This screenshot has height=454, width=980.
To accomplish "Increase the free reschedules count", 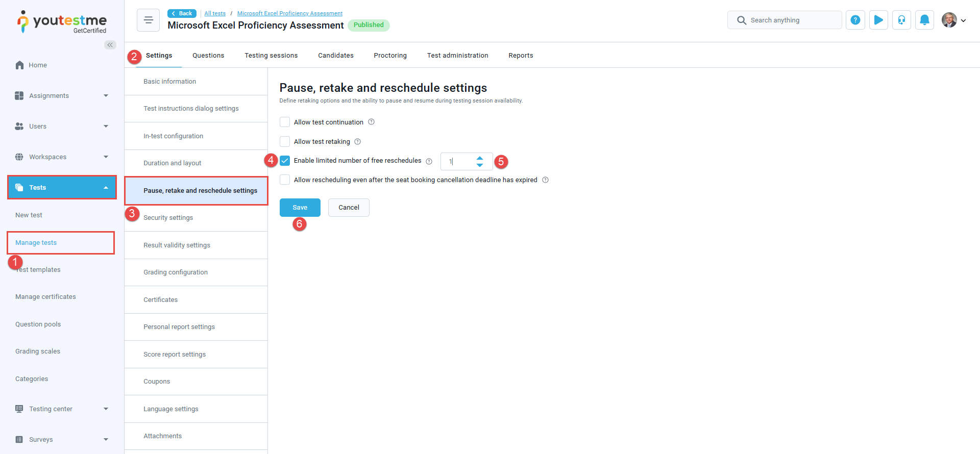I will (x=480, y=158).
